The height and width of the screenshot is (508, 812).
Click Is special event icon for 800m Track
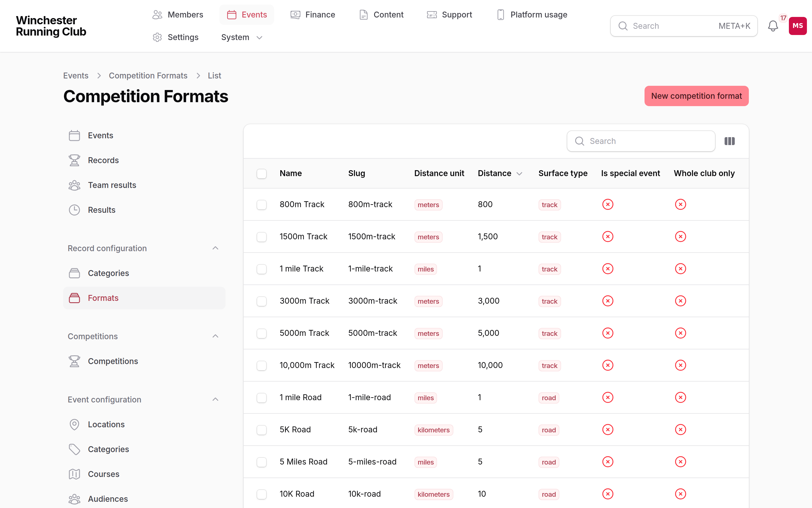pyautogui.click(x=608, y=204)
